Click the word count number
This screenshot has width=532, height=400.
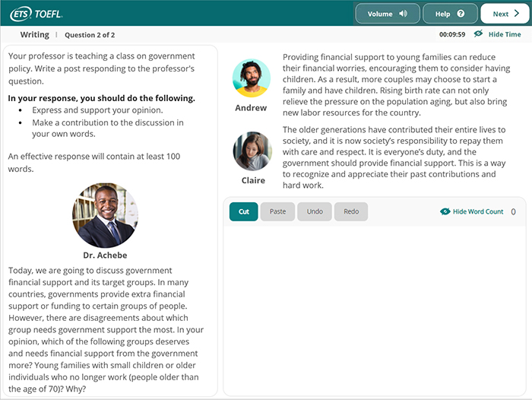coord(513,211)
